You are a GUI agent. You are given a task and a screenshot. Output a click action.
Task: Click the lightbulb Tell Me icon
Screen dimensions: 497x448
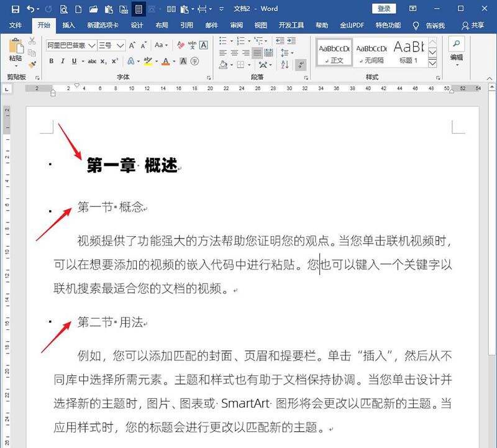416,25
